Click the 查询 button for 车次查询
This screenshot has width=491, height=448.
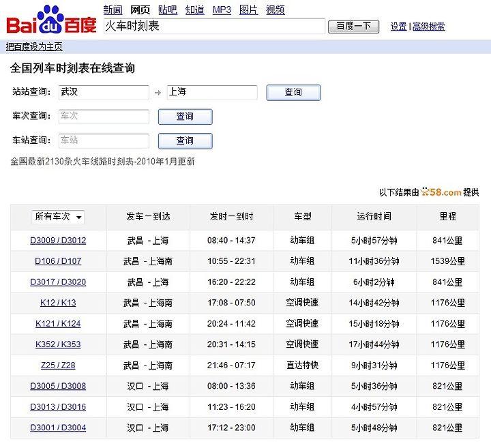(x=185, y=117)
